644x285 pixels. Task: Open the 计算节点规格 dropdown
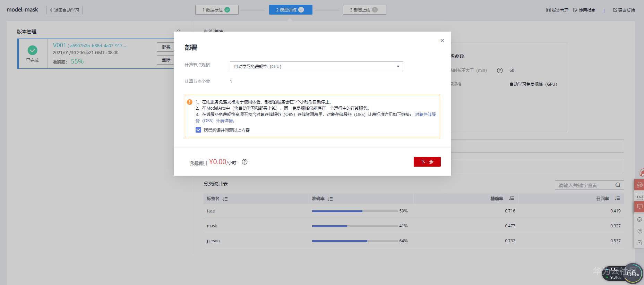coord(316,66)
